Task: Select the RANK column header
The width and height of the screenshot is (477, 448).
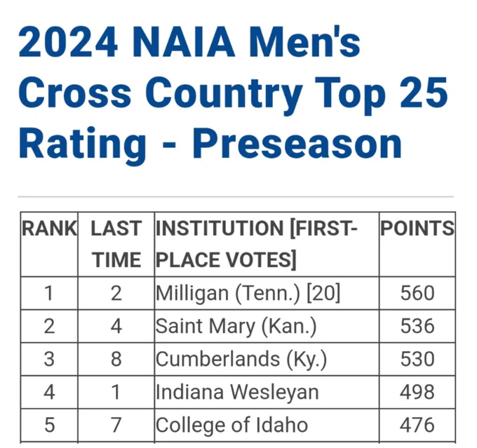Action: (49, 229)
